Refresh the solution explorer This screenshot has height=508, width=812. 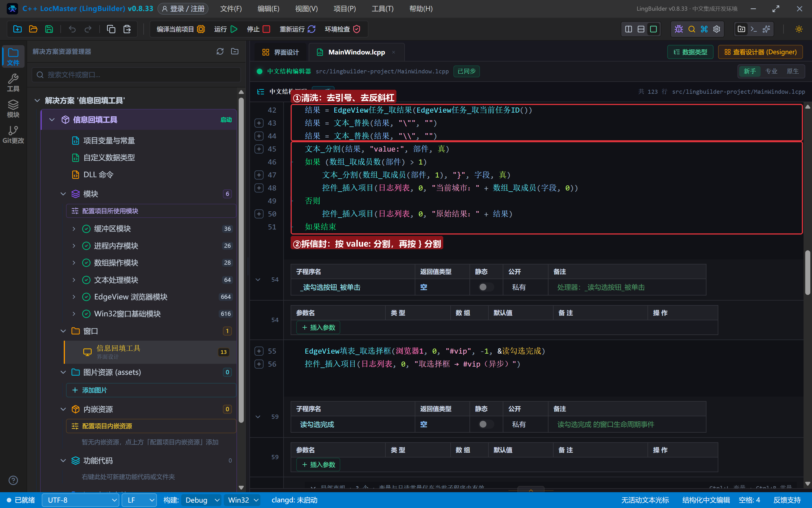click(220, 51)
